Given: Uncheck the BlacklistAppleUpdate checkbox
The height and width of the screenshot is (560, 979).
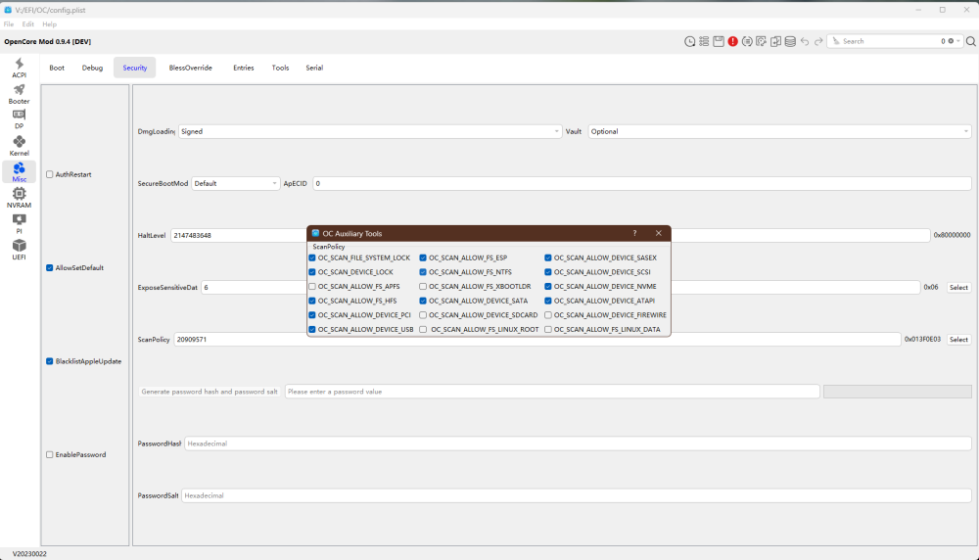Looking at the screenshot, I should click(49, 361).
